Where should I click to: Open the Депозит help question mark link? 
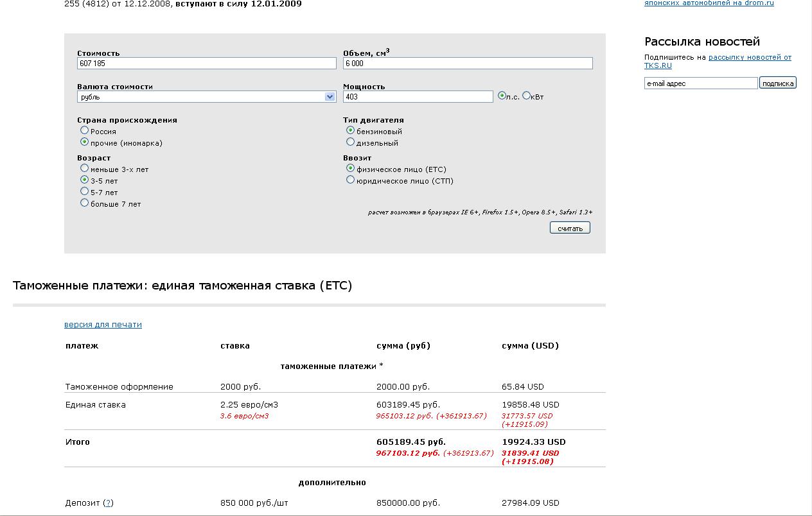click(x=108, y=503)
